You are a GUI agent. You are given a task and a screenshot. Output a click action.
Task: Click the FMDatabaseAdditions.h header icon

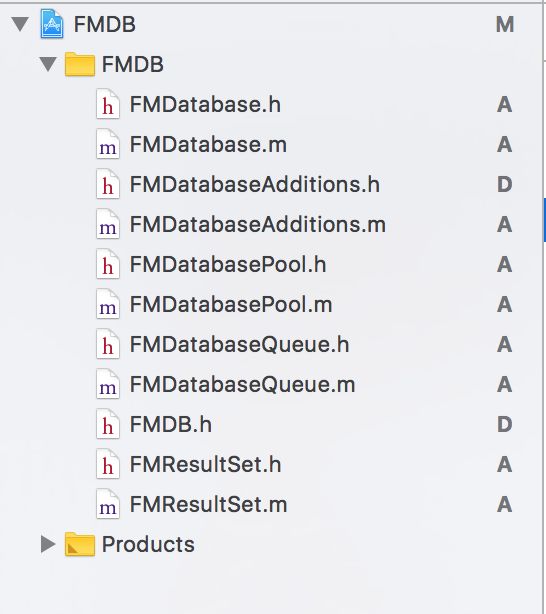[108, 184]
